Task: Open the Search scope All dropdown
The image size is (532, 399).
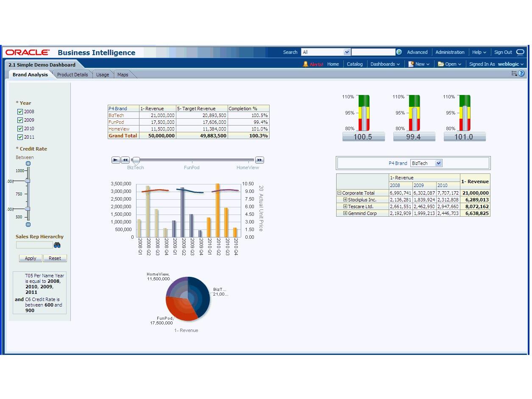Action: click(326, 52)
